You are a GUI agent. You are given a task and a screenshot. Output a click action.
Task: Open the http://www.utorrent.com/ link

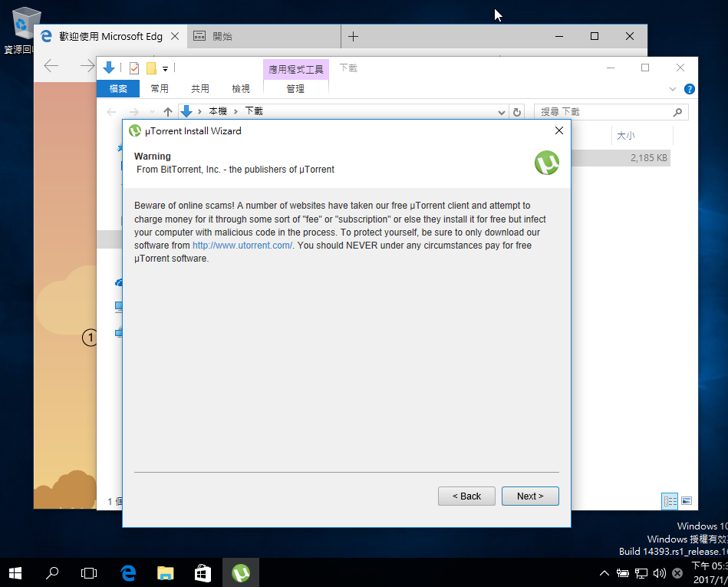[x=242, y=246]
